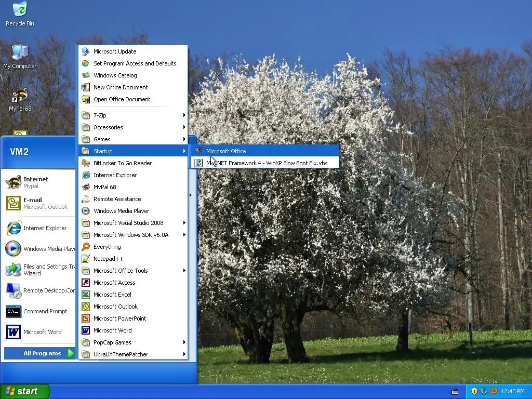The height and width of the screenshot is (399, 532).
Task: Click the Microsoft PowerPoint icon
Action: [x=86, y=318]
